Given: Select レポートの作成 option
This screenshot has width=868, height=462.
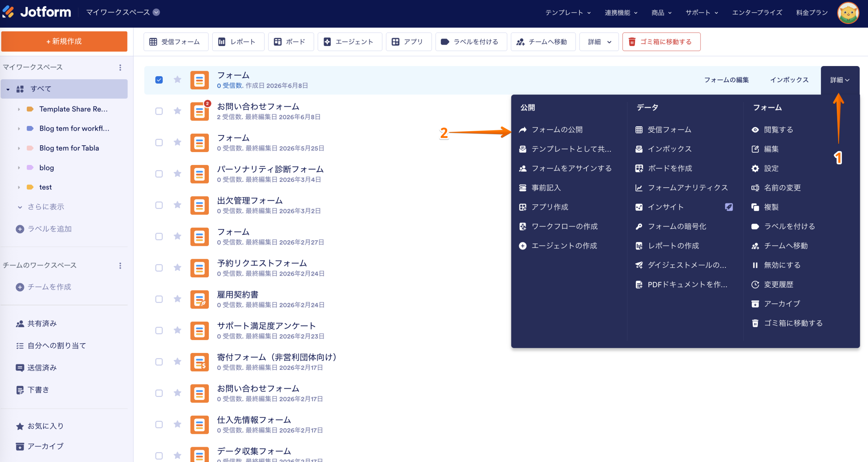Looking at the screenshot, I should click(667, 246).
